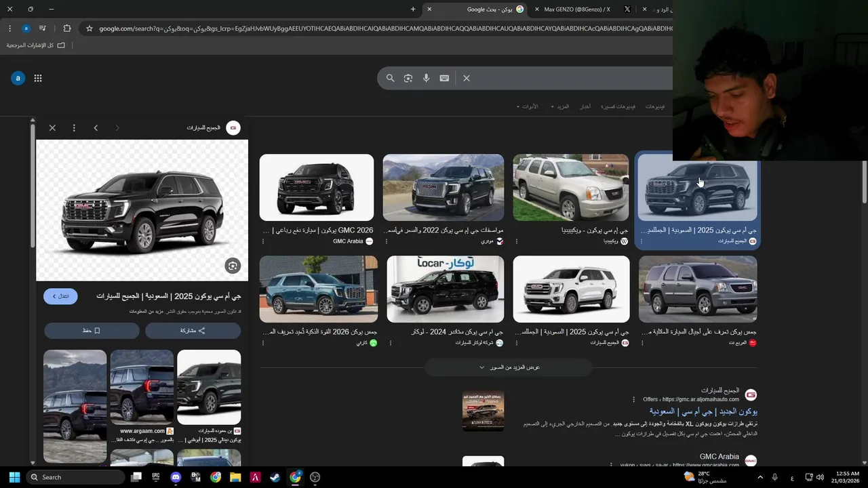Open related Yukon Denali 2025 thumbnail

coord(209,387)
